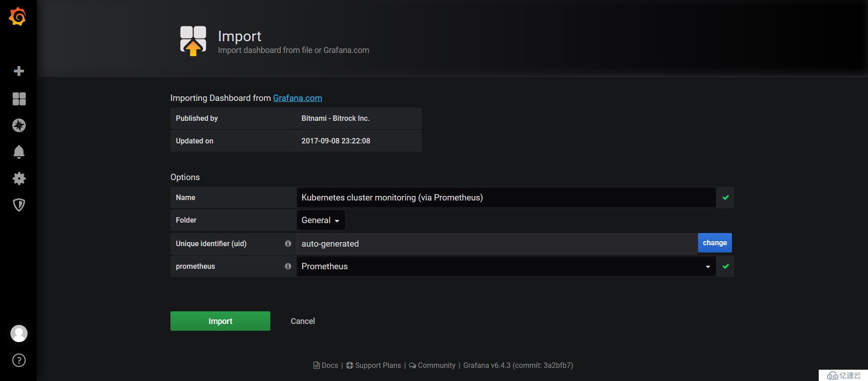Click the info icon beside prometheus label
The width and height of the screenshot is (868, 381).
pos(288,266)
